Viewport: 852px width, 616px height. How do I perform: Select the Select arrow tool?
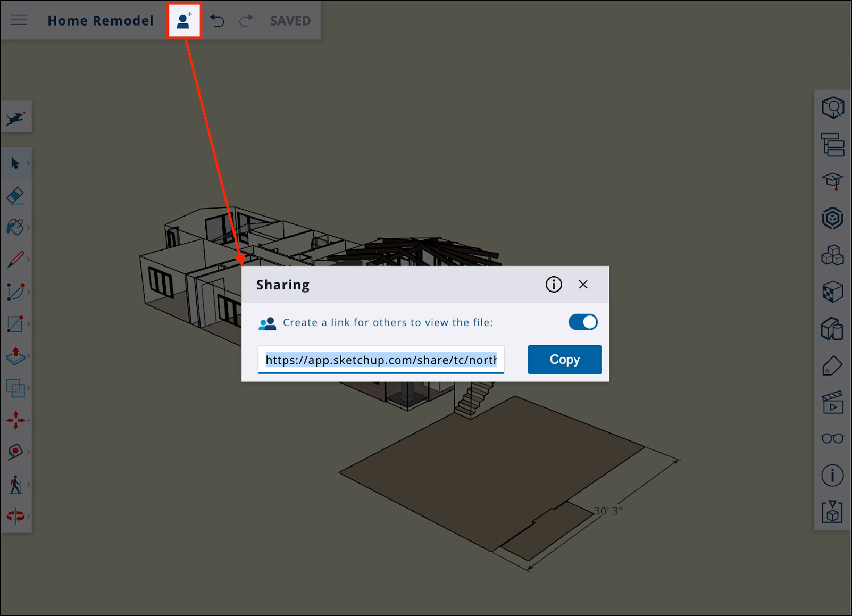[x=15, y=163]
